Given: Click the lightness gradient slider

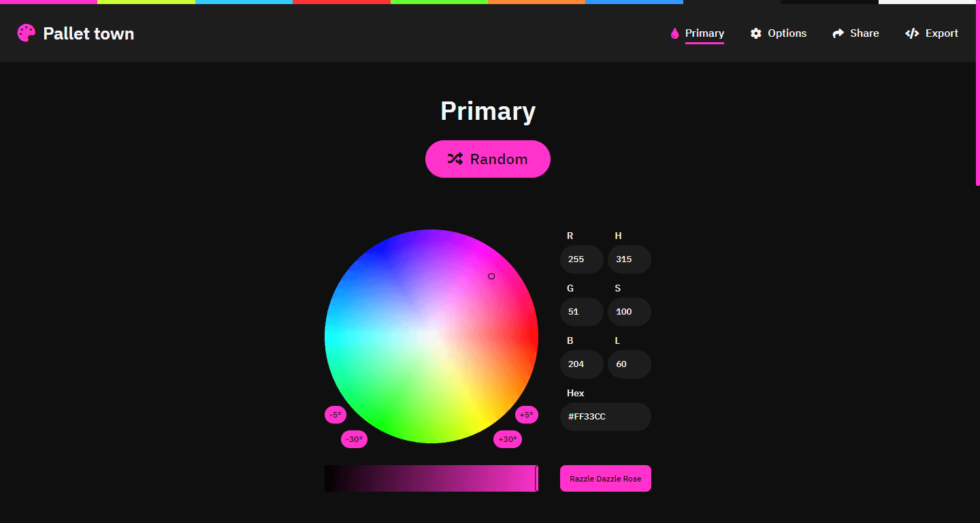Looking at the screenshot, I should point(431,478).
